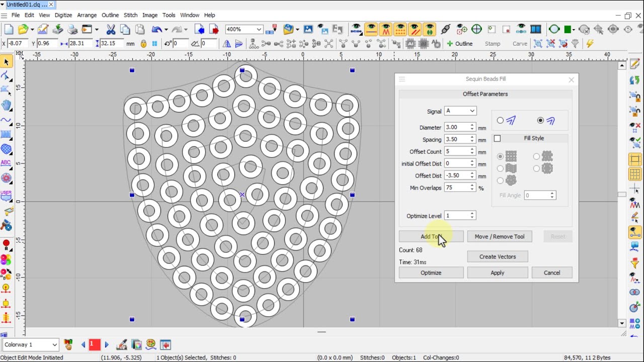Open the Stitch menu
The width and height of the screenshot is (644, 362).
(130, 15)
